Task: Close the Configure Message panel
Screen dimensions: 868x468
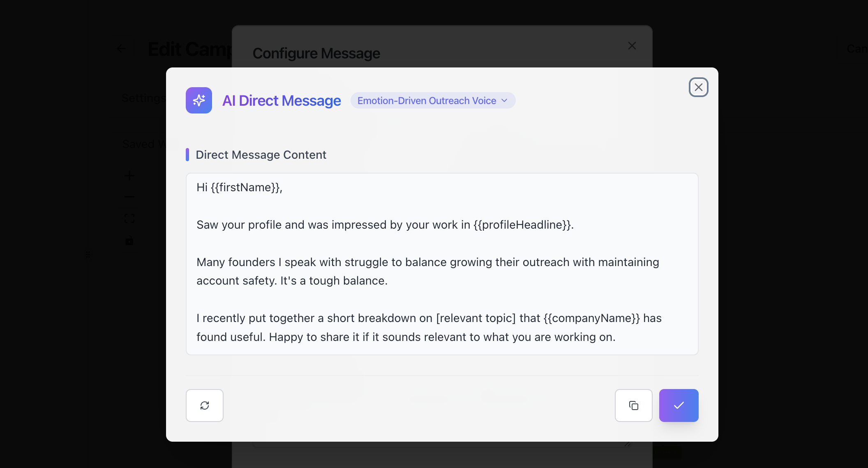Action: coord(632,46)
